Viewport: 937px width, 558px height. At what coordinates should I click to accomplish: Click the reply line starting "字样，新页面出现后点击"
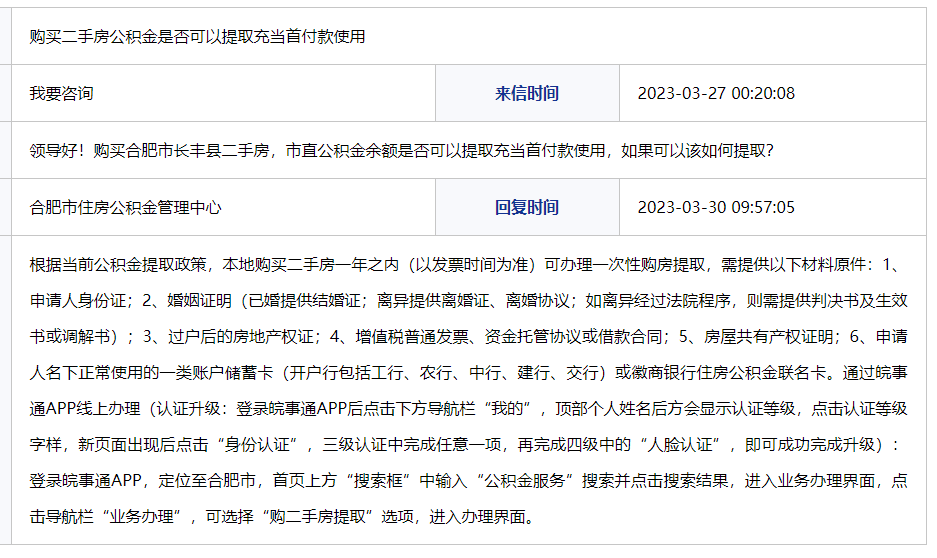(465, 444)
